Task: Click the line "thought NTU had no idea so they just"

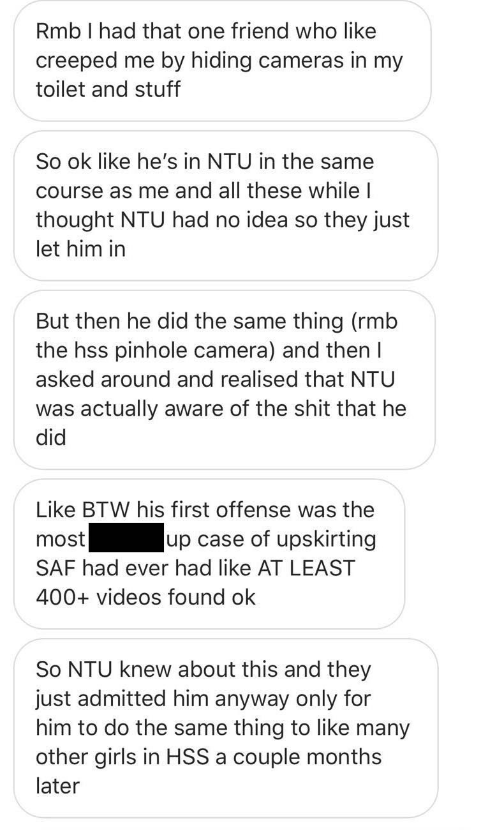Action: 222,220
